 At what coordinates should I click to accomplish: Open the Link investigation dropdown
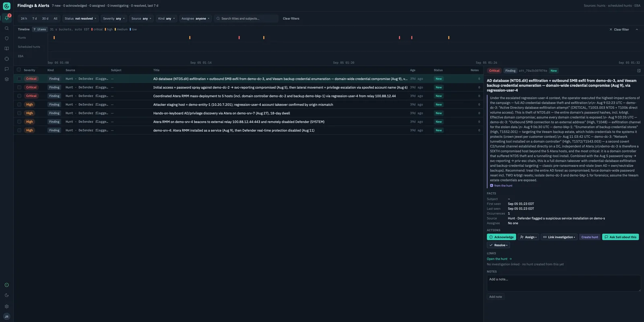(x=559, y=237)
